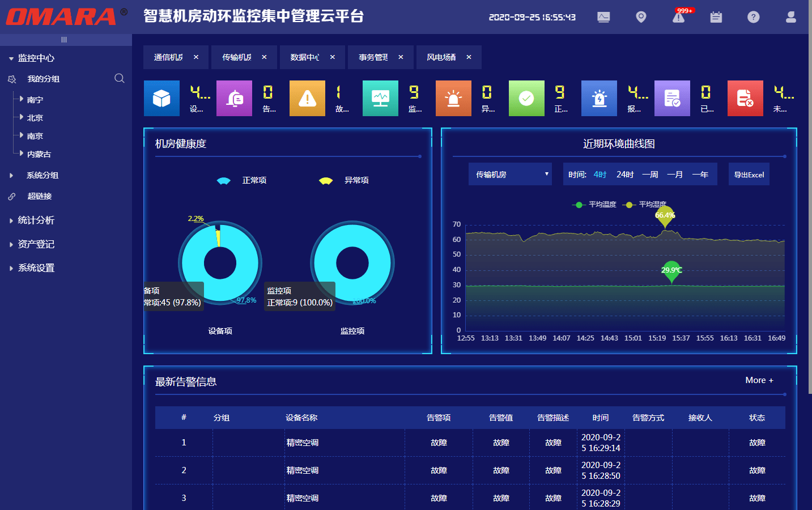
Task: Click the 设备项 donut chart
Action: pos(220,262)
